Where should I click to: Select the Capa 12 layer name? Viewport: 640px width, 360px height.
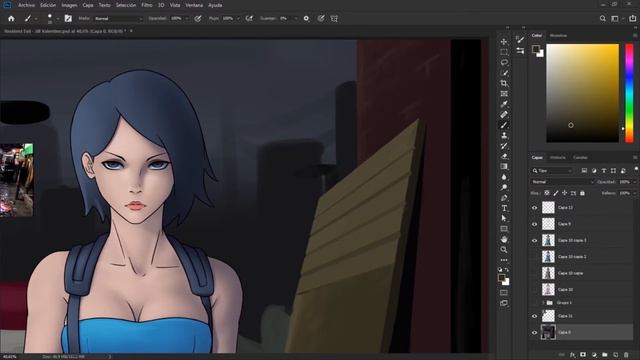(565, 208)
